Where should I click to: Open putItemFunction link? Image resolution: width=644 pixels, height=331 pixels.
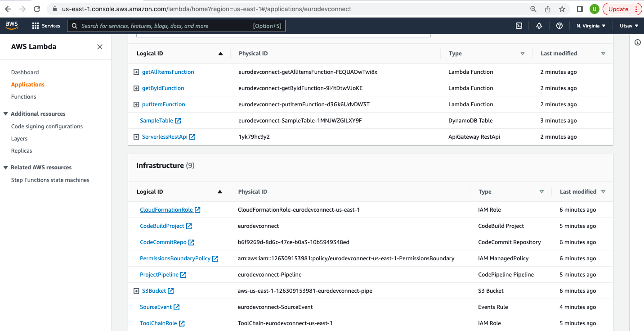(x=164, y=104)
